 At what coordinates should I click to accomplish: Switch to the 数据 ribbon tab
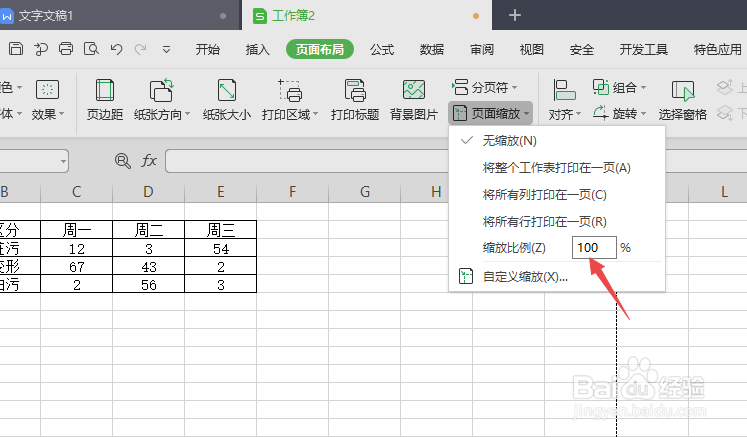[x=432, y=50]
